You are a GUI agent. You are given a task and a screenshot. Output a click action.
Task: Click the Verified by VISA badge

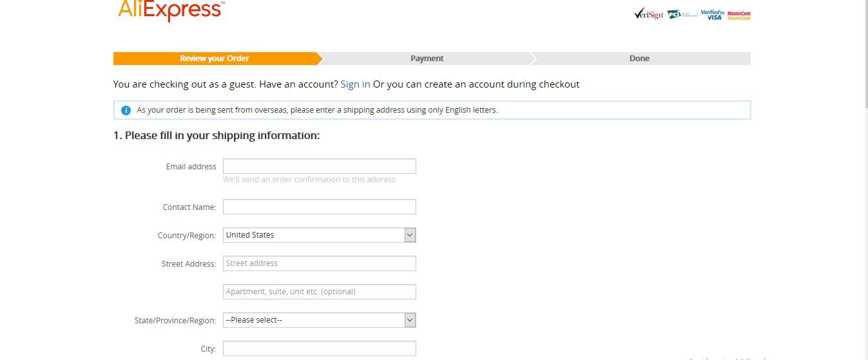[713, 14]
